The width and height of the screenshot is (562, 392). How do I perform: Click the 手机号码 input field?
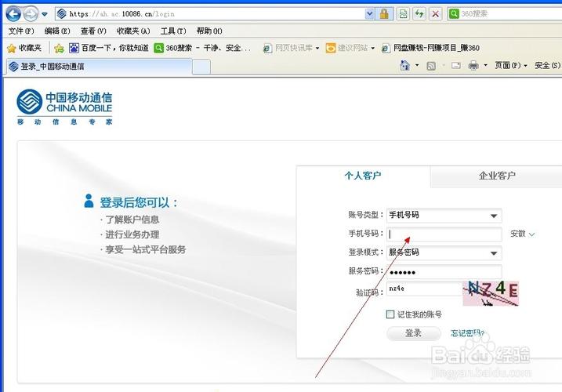pos(444,234)
